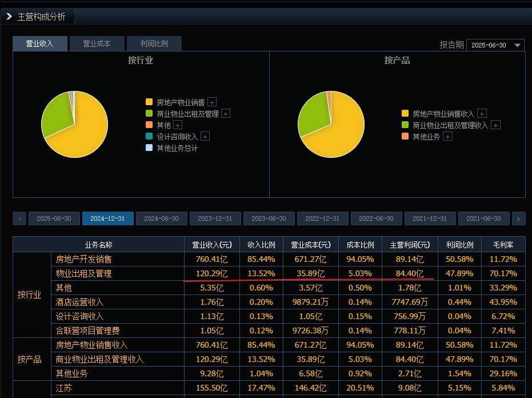Viewport: 532px width, 398px height.
Task: Click the light blue swatch for 其他业务总计
Action: [149, 148]
